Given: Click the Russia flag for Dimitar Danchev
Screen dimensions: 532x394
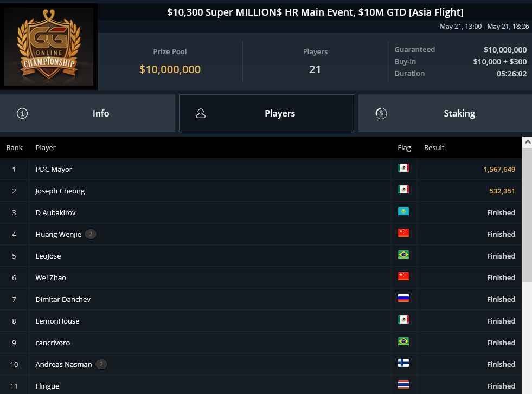Looking at the screenshot, I should point(403,298).
